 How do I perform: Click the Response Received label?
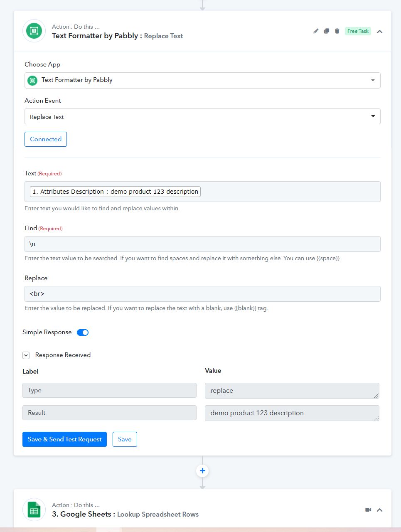point(63,355)
